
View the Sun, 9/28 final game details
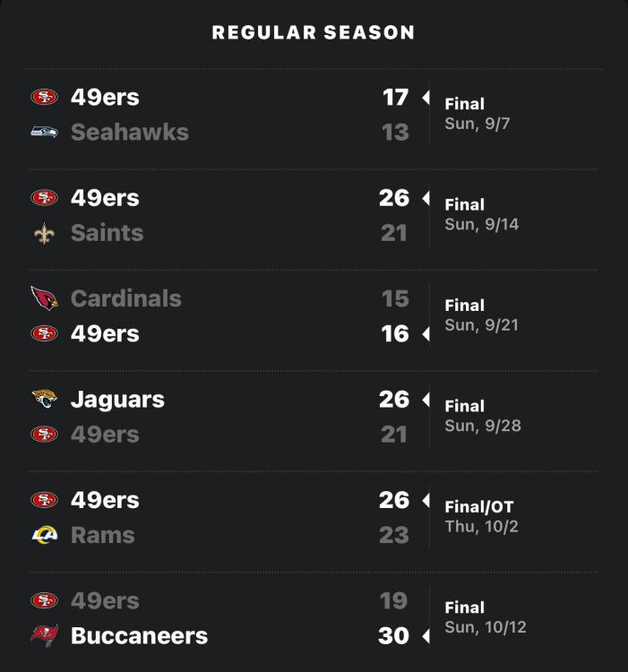pos(482,416)
